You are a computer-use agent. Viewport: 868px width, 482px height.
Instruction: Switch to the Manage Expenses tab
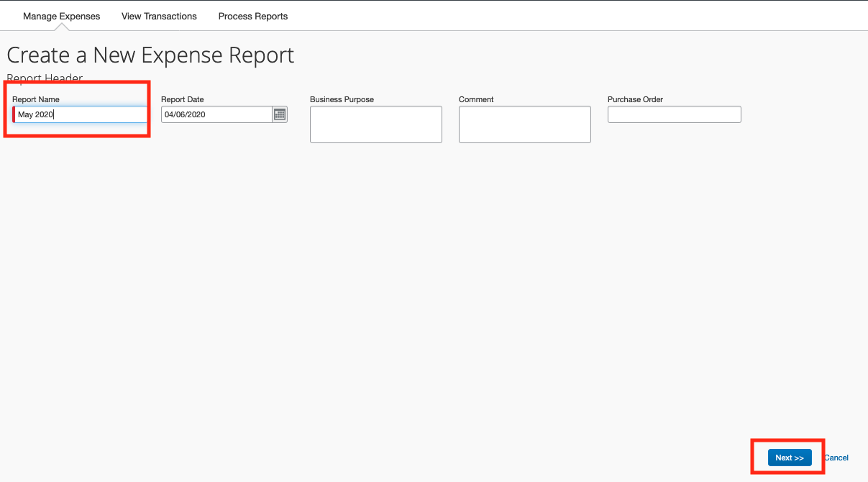(62, 16)
